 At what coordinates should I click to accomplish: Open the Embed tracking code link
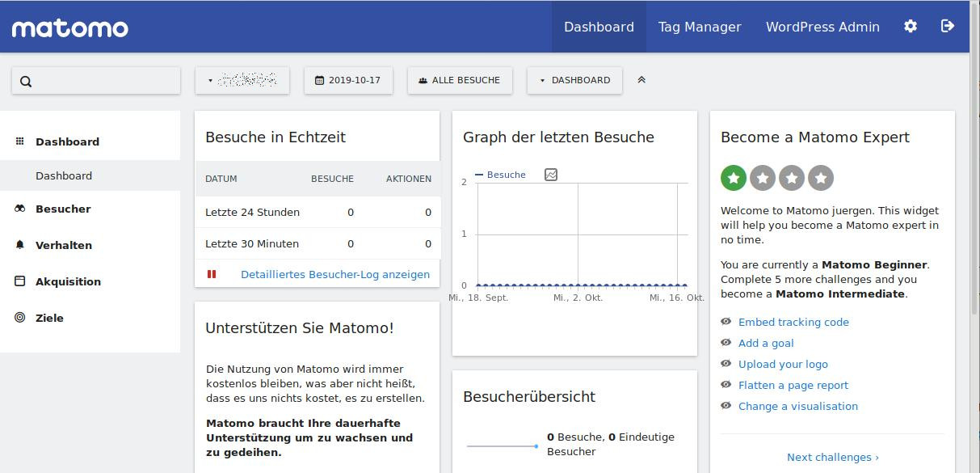(x=793, y=322)
